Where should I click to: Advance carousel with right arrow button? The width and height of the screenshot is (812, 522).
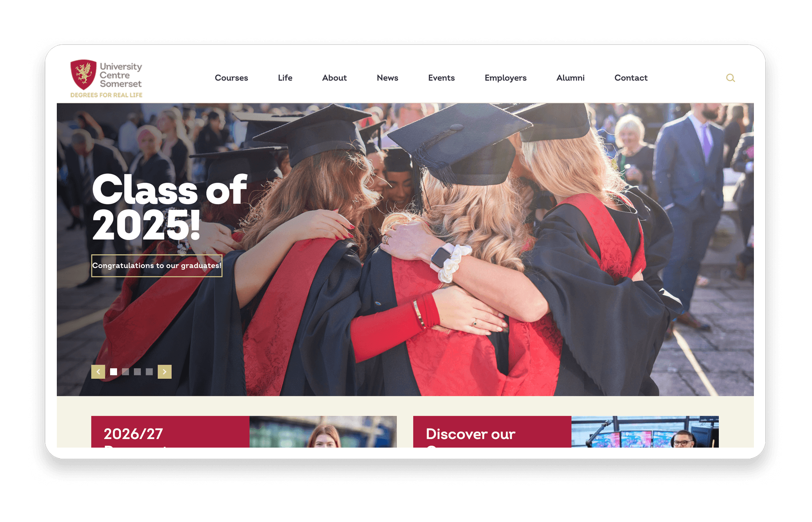164,372
